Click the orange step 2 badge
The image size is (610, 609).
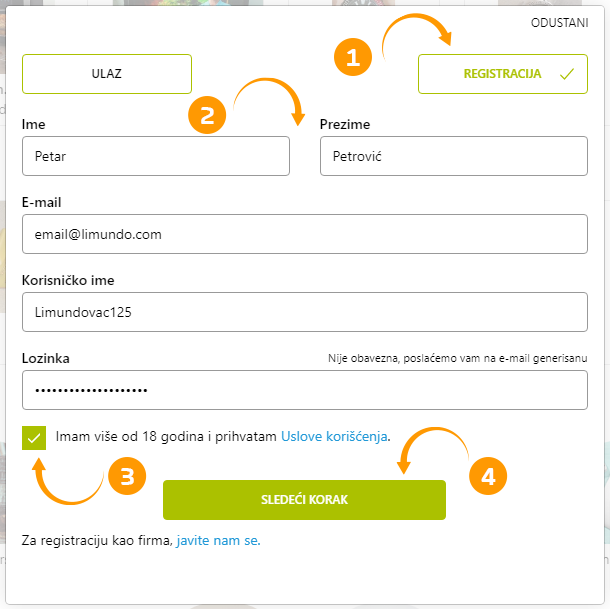tap(207, 115)
